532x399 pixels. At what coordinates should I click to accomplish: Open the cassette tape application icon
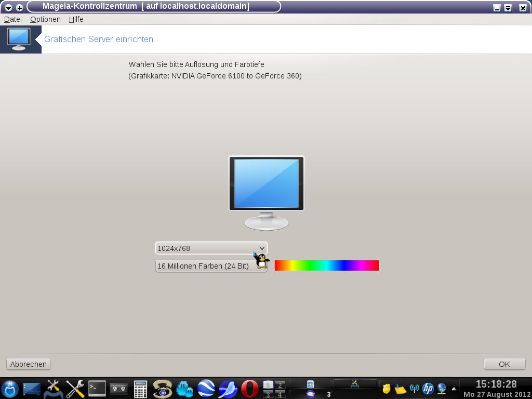pyautogui.click(x=119, y=389)
